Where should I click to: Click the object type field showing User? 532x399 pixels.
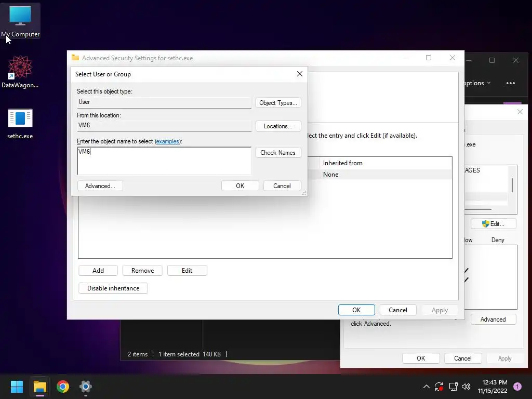pos(164,102)
